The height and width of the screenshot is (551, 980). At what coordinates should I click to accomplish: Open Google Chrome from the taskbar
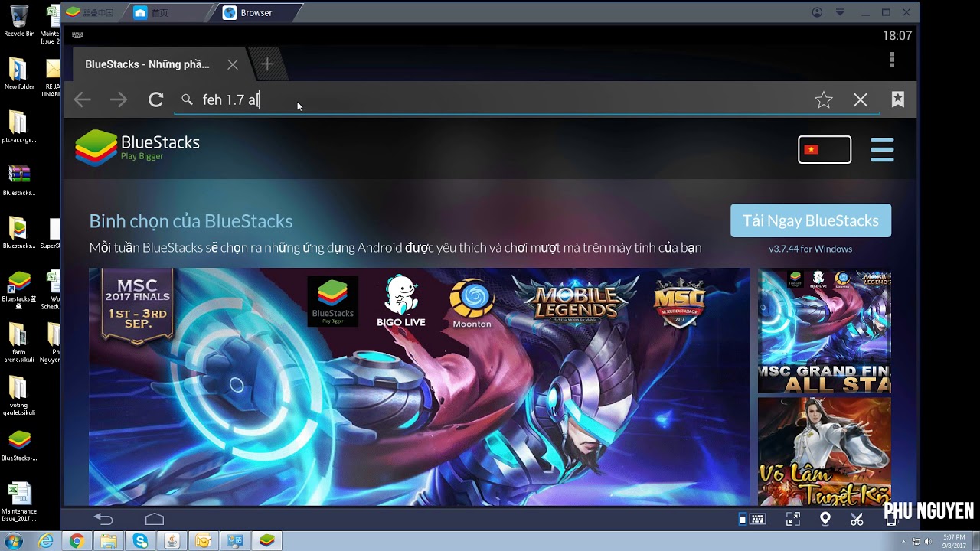tap(77, 541)
